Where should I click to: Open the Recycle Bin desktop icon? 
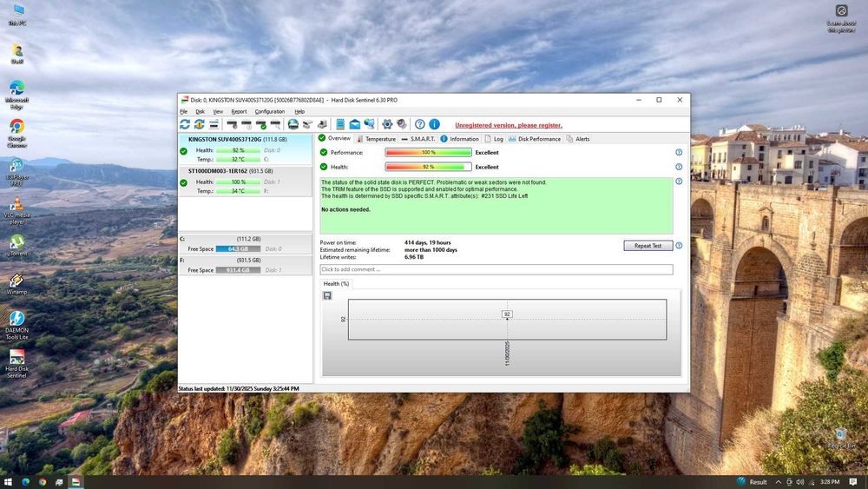click(x=841, y=438)
